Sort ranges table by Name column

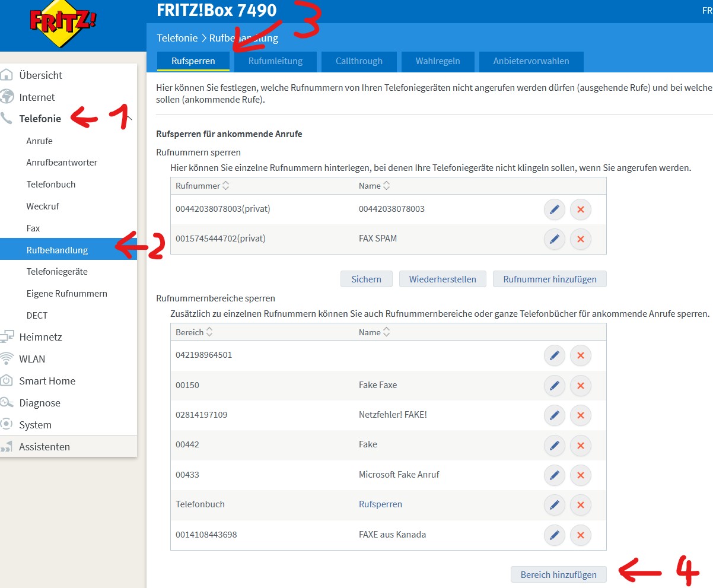pyautogui.click(x=374, y=332)
